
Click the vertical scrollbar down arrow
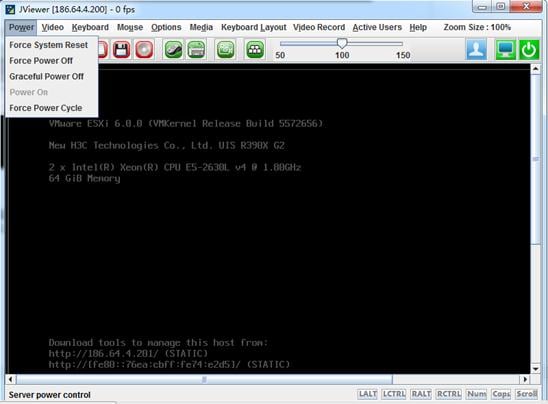point(535,369)
